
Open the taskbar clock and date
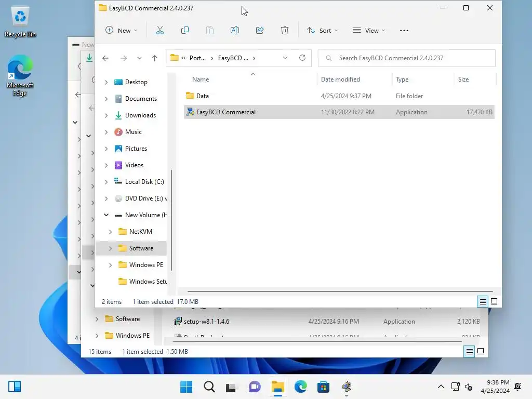point(495,387)
